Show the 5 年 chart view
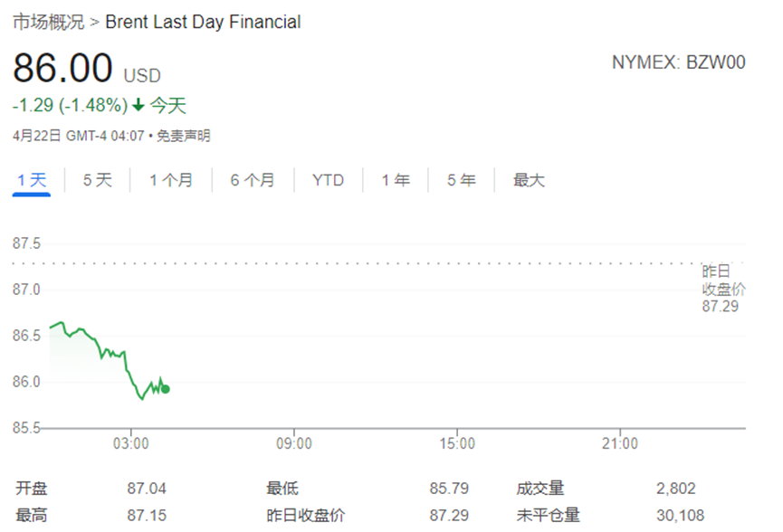This screenshot has height=532, width=783. (462, 180)
